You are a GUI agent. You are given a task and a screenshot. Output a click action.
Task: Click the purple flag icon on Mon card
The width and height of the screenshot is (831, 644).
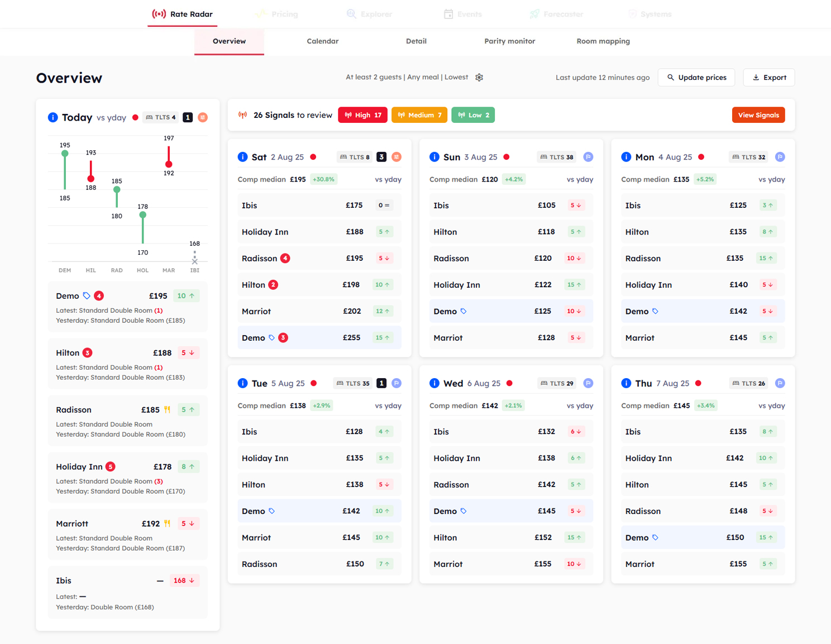point(780,157)
